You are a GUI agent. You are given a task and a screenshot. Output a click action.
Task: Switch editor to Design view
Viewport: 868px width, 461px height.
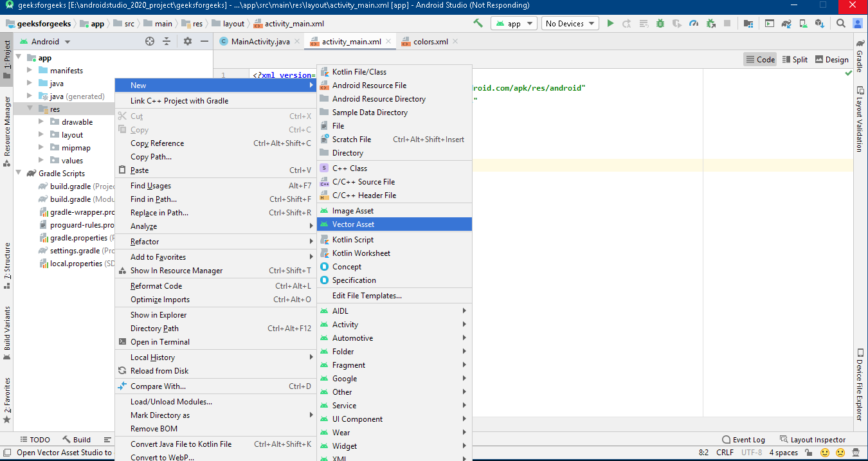pyautogui.click(x=832, y=59)
